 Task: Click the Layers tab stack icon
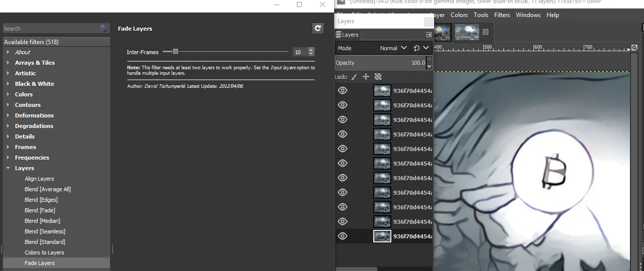(339, 35)
